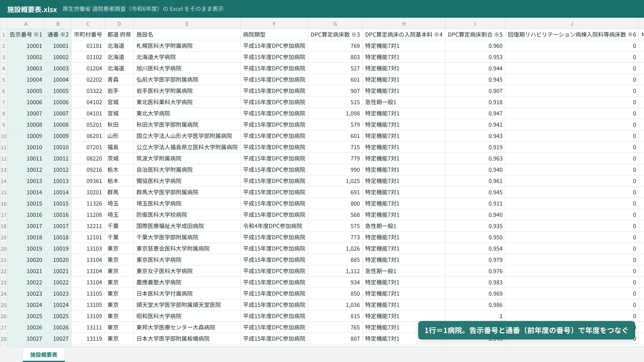Image resolution: width=644 pixels, height=362 pixels.
Task: Select 告示番号 cell 10015
Action: tap(26, 204)
